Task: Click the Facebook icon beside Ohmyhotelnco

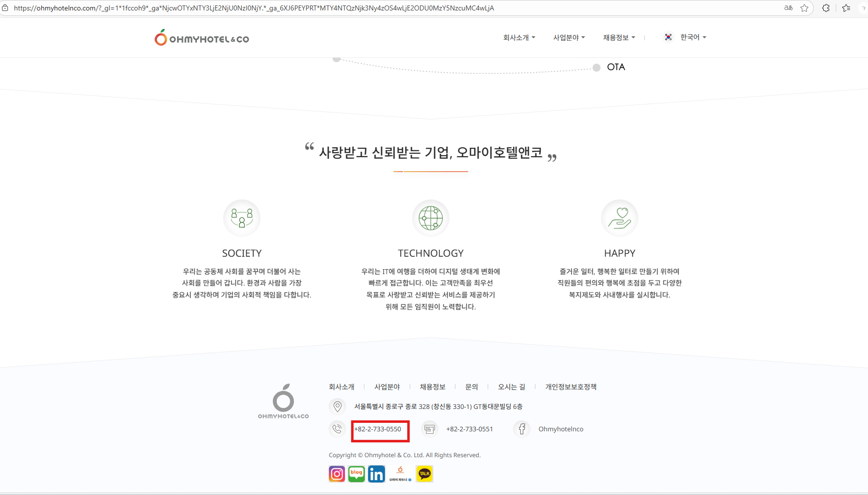Action: [521, 429]
